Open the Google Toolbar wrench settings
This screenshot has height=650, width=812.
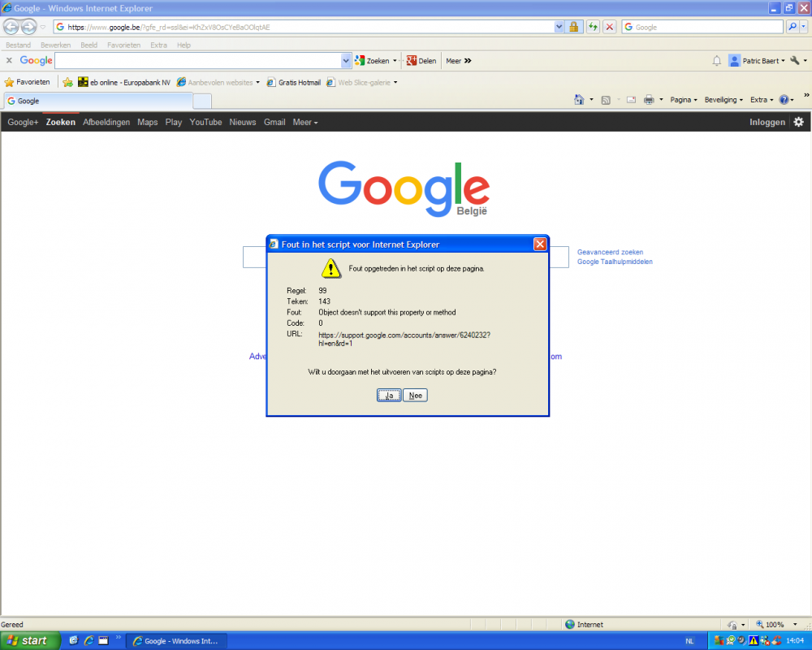click(x=795, y=61)
